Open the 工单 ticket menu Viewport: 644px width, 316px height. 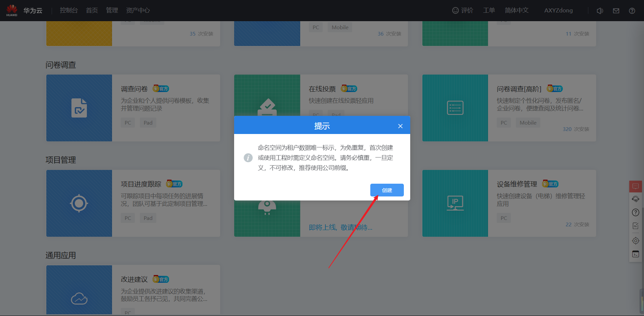489,10
